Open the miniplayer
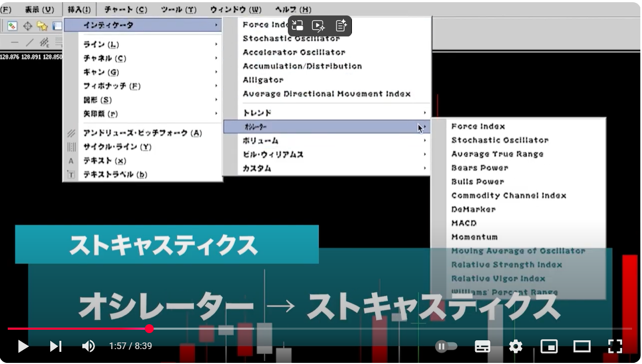Viewport: 642px width, 364px height. 549,346
